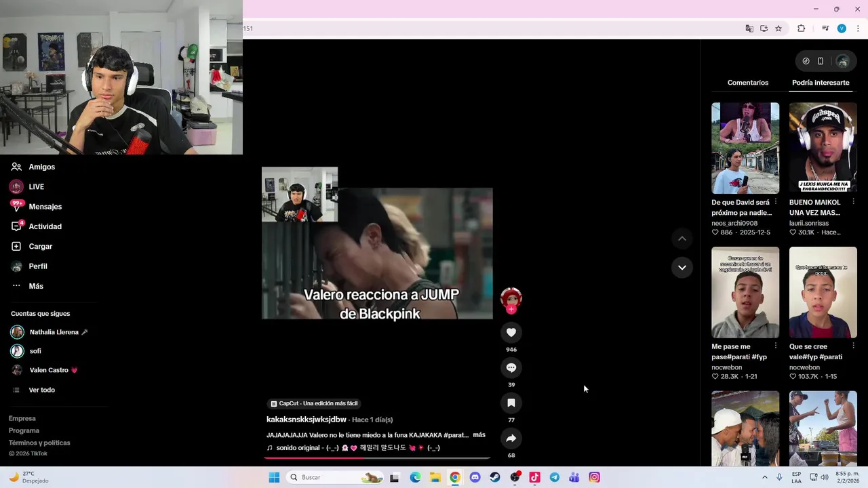Click the microphone tray icon
Image resolution: width=868 pixels, height=488 pixels.
[779, 477]
